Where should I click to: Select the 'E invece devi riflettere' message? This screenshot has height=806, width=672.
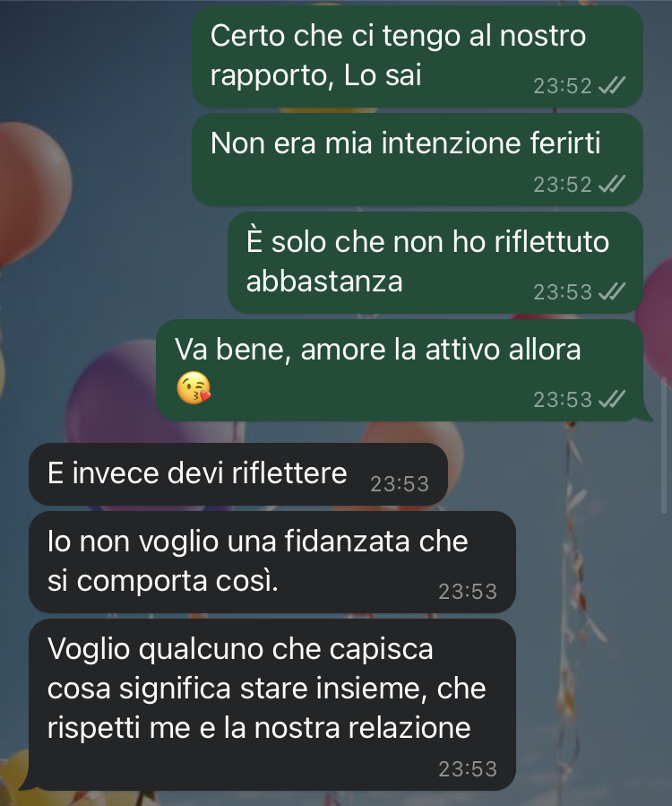coord(237,474)
